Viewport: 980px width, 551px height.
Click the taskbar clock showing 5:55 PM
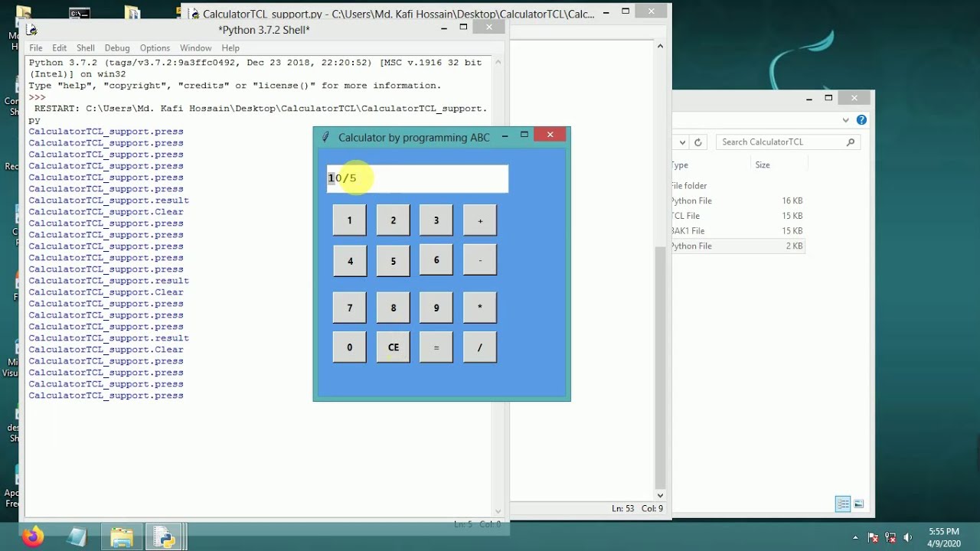[943, 537]
